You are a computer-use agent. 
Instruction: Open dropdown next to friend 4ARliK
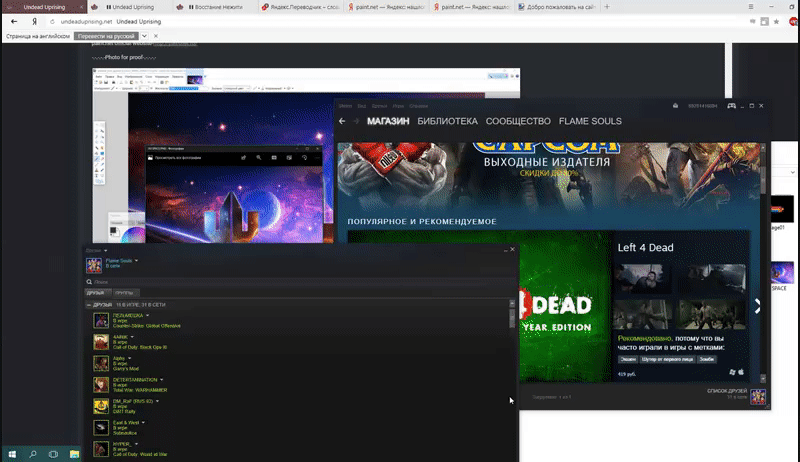[132, 337]
